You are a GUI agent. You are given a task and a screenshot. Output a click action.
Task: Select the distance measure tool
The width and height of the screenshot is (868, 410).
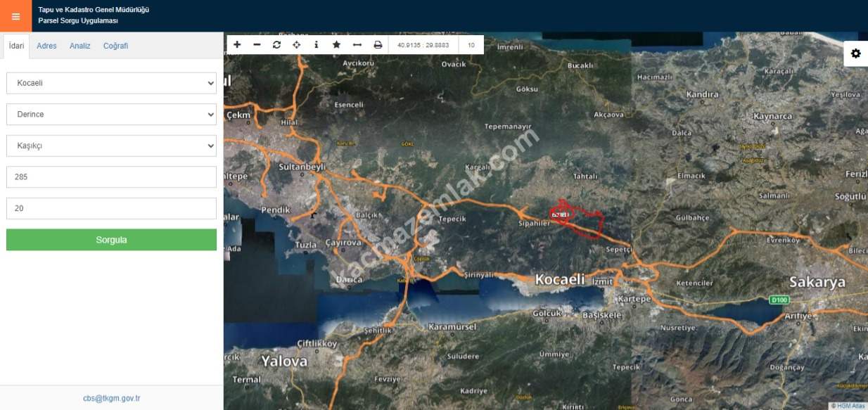(357, 45)
